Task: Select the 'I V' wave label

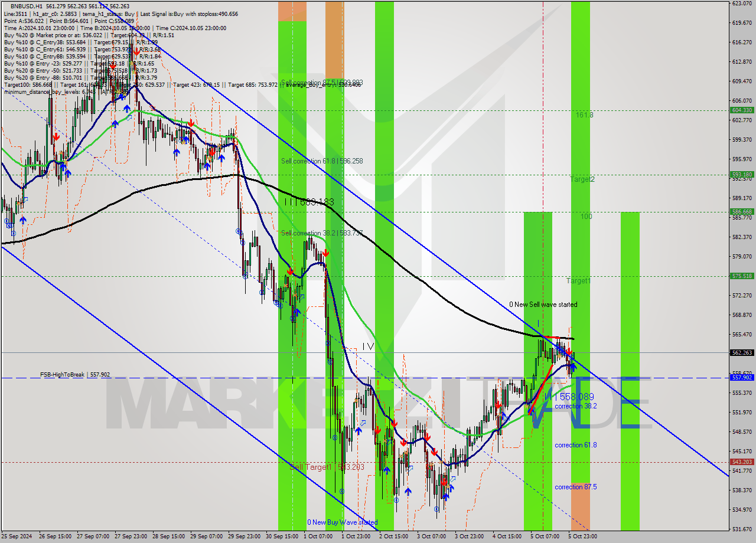Action: 368,346
